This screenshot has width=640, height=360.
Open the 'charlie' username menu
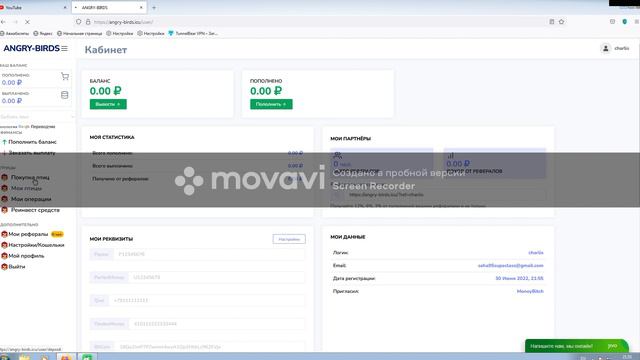622,49
